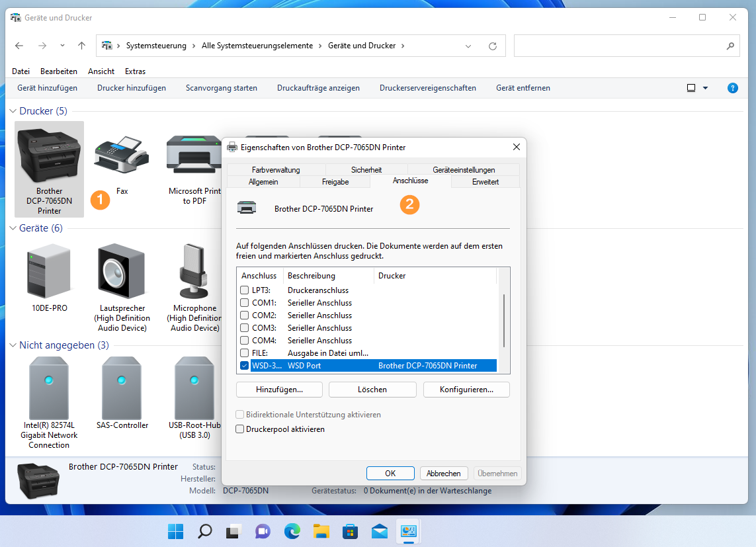Expand the Systemsteuerung breadcrumb chevron
The image size is (756, 547).
[193, 46]
